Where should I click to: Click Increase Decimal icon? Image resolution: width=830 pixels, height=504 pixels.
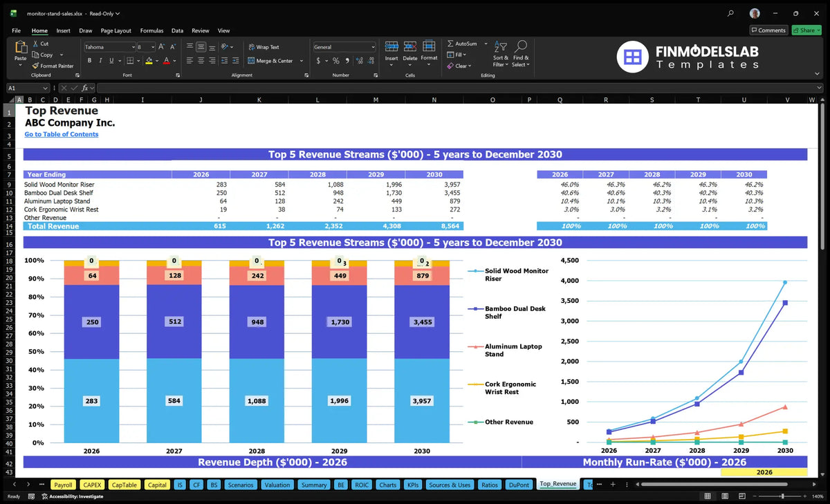[x=358, y=61]
